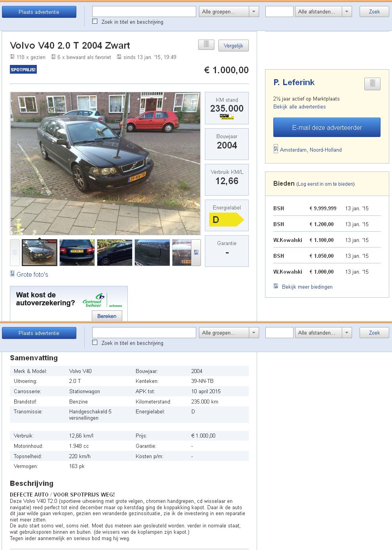Click the Zoek button in the lower search bar
This screenshot has width=392, height=550.
tap(374, 333)
